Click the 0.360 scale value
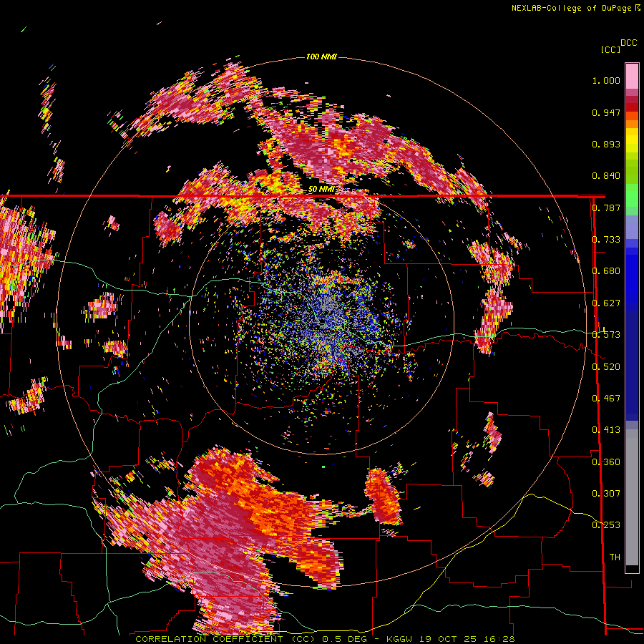The image size is (644, 644). (x=606, y=462)
